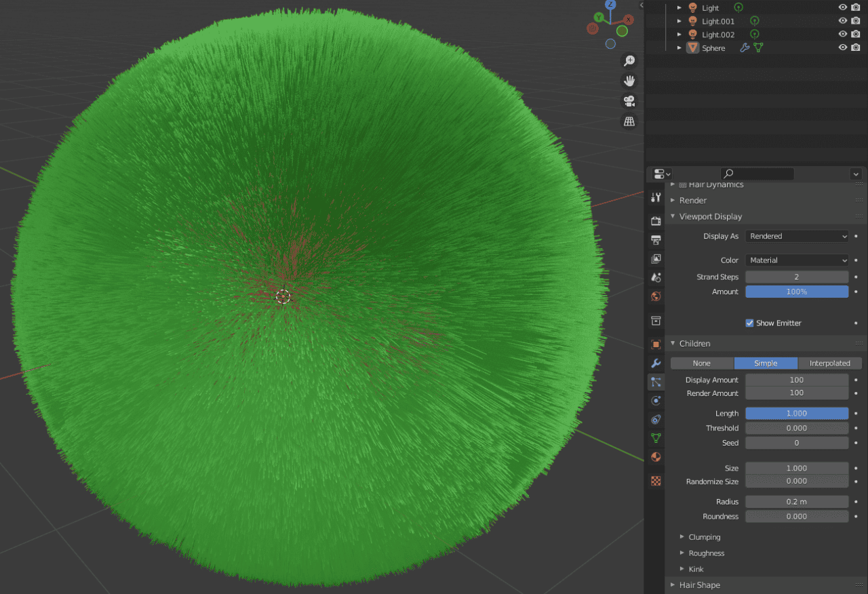Open the World properties globe icon

(655, 296)
